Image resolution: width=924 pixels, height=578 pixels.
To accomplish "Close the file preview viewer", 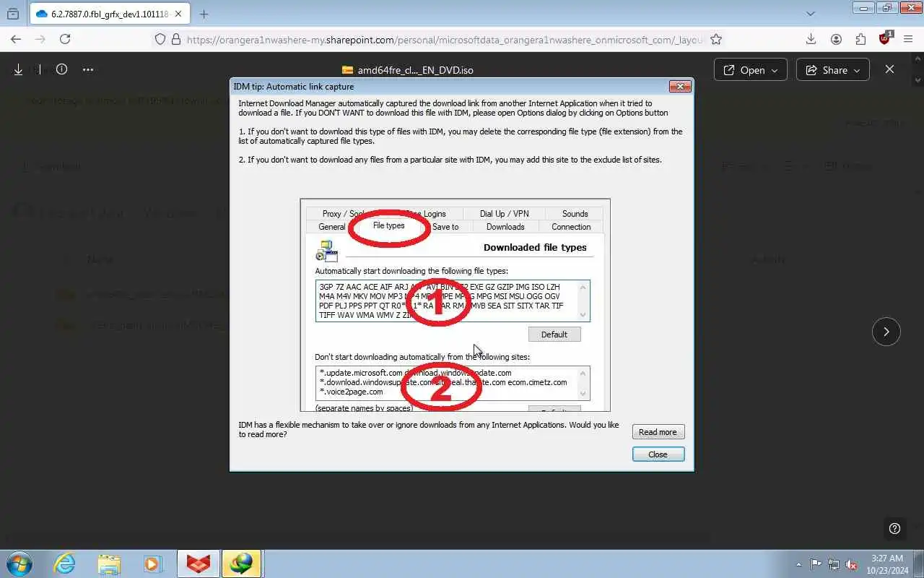I will point(889,69).
